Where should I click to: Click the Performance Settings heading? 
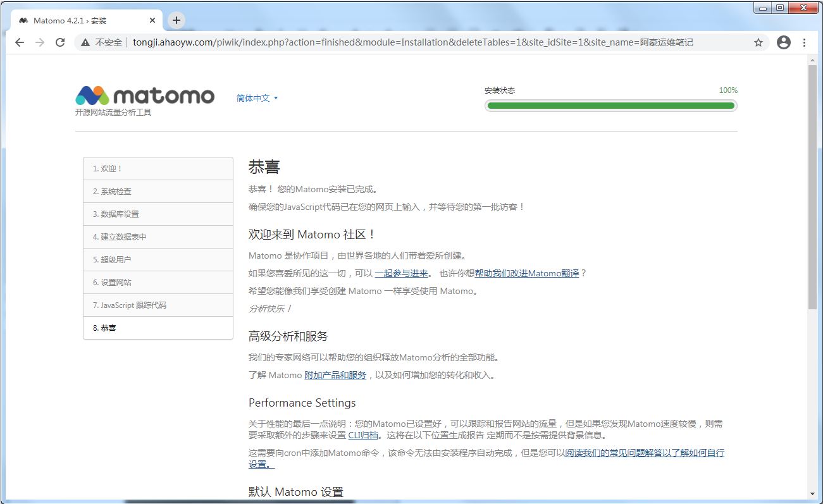click(x=302, y=403)
